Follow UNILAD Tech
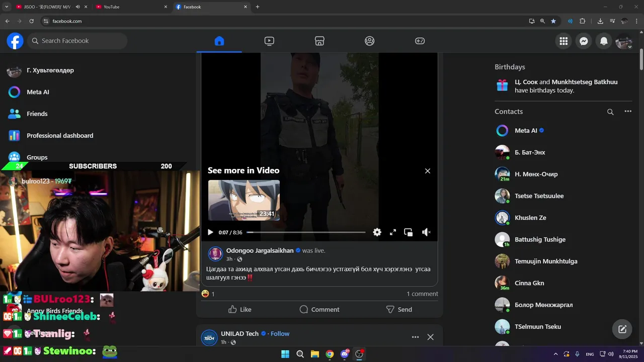 tap(280, 334)
